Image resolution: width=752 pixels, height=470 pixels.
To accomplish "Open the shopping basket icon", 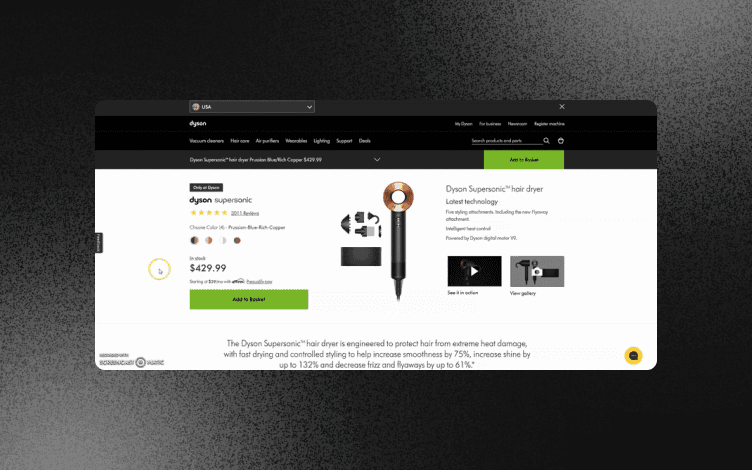I will (561, 141).
